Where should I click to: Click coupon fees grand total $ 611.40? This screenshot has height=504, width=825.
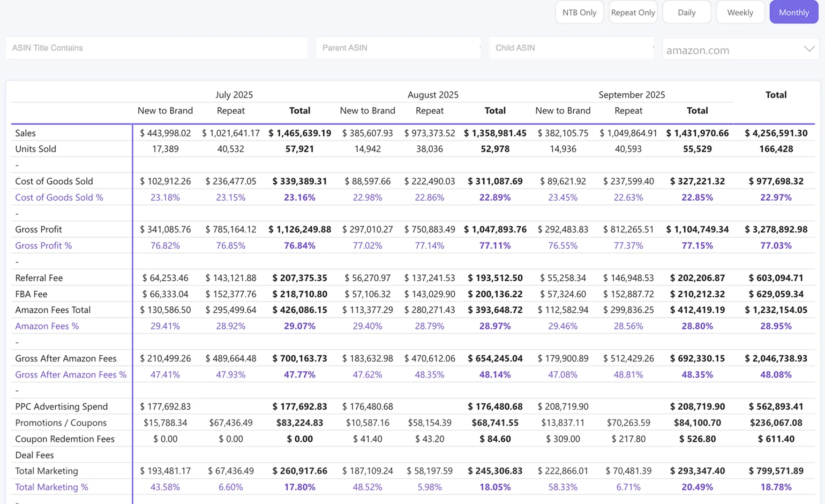point(776,439)
